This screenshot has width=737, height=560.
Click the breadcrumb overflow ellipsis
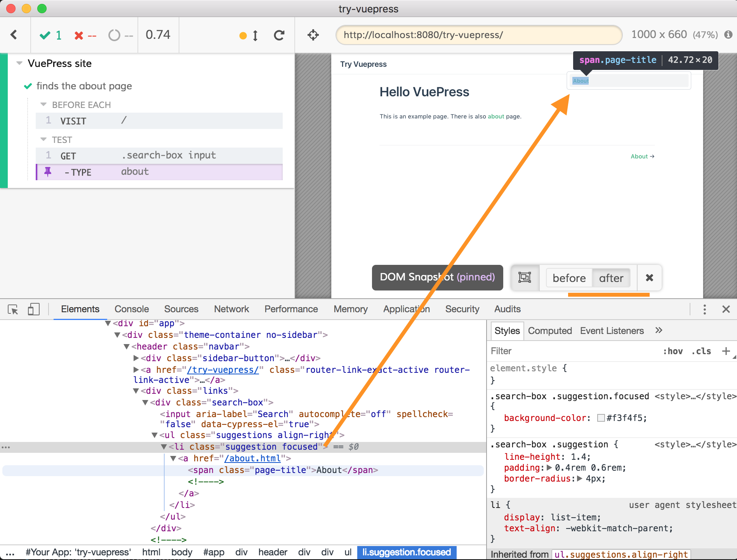10,553
